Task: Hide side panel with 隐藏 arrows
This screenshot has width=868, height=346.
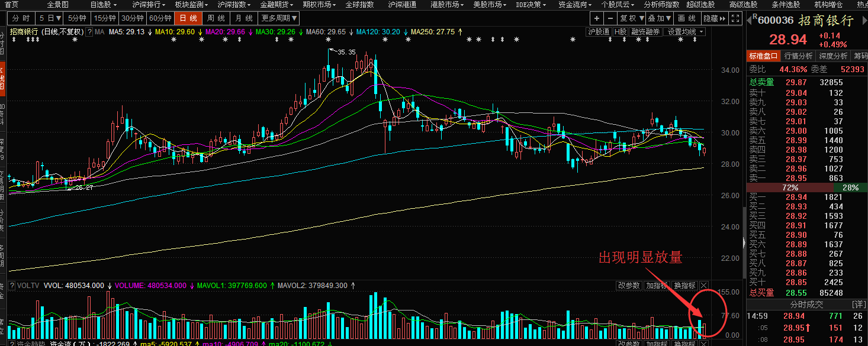Action: tap(715, 18)
